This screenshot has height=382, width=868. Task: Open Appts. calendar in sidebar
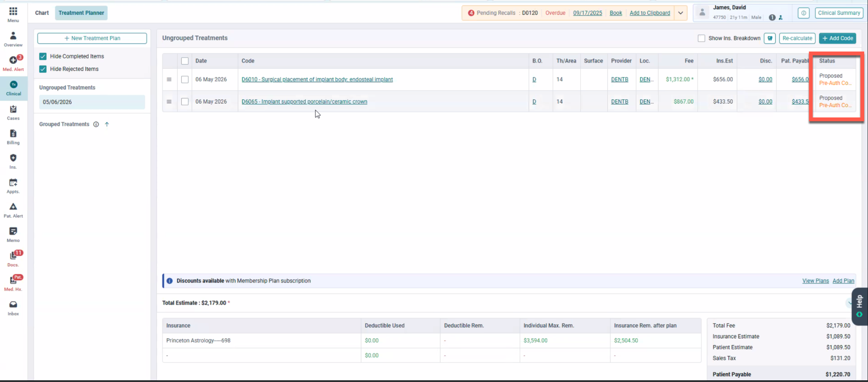coord(13,186)
